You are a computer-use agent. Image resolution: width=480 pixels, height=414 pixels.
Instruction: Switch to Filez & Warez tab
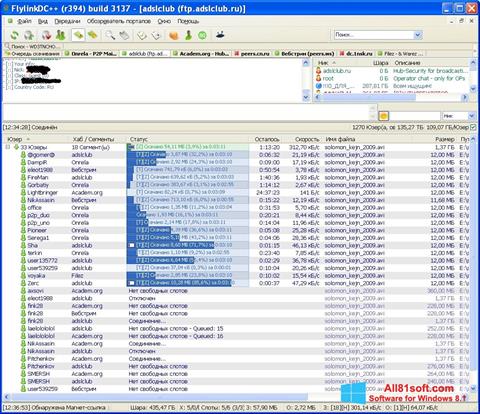click(401, 53)
